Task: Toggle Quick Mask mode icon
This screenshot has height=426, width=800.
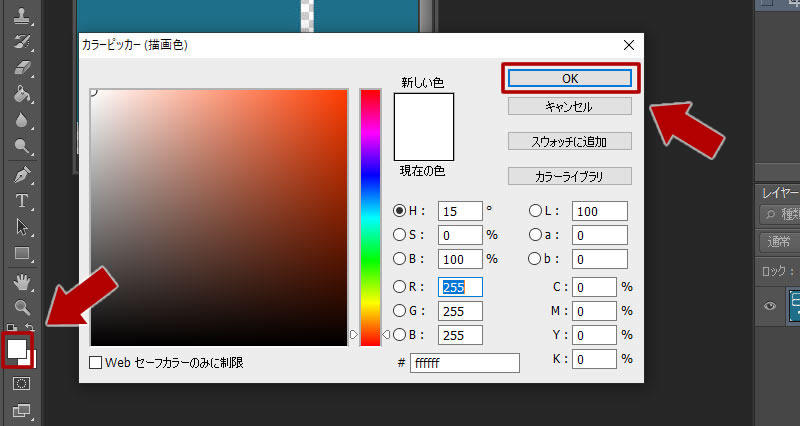Action: point(21,384)
